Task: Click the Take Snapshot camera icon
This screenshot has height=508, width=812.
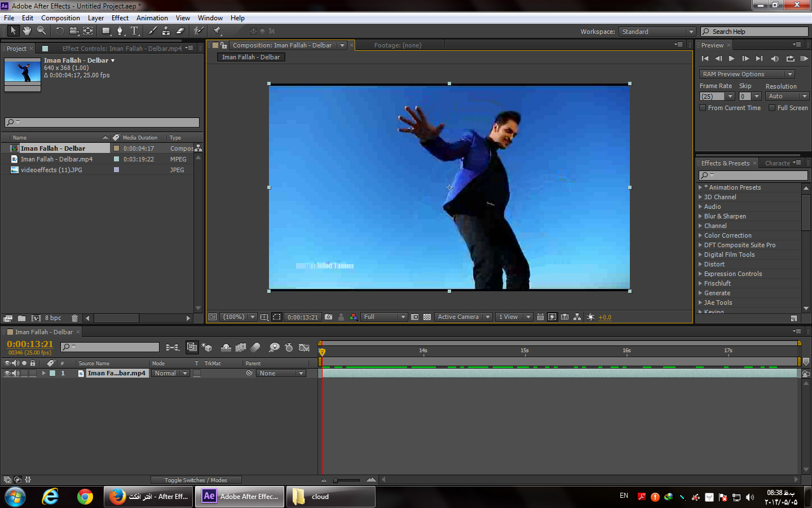Action: click(328, 317)
